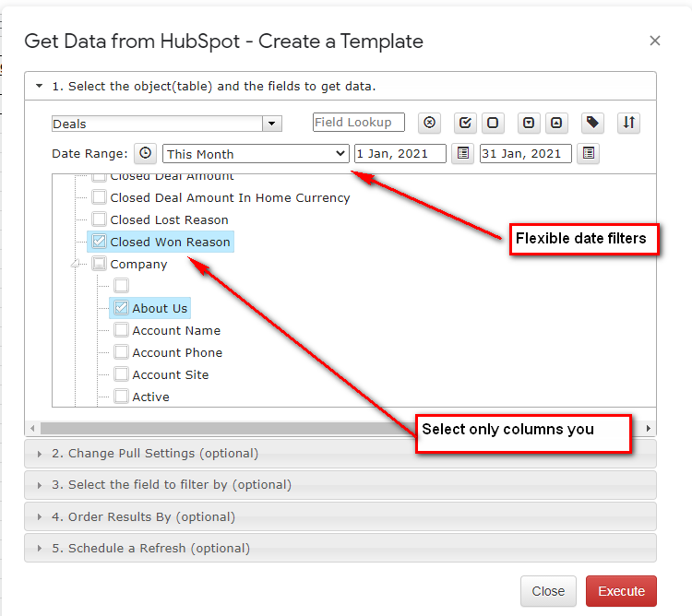Click the sort fields arrows icon
Image resolution: width=692 pixels, height=616 pixels.
(x=628, y=123)
